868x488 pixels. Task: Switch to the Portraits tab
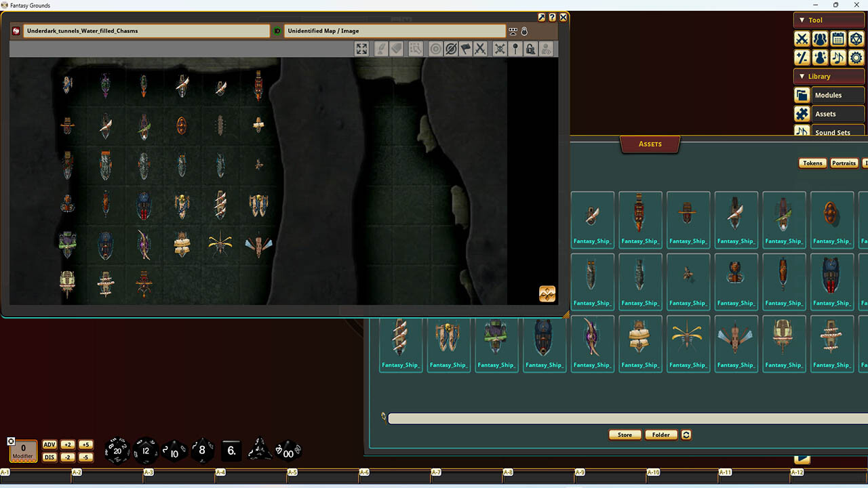point(844,163)
